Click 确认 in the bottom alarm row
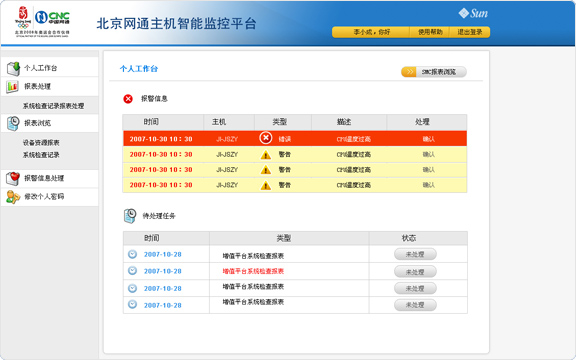Screen dimensions: 576x360 429,185
